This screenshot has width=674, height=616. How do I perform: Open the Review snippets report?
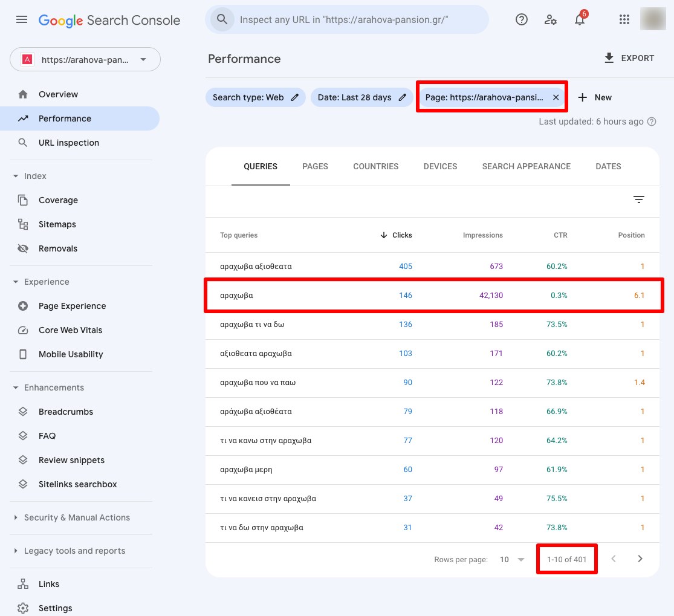pyautogui.click(x=80, y=460)
